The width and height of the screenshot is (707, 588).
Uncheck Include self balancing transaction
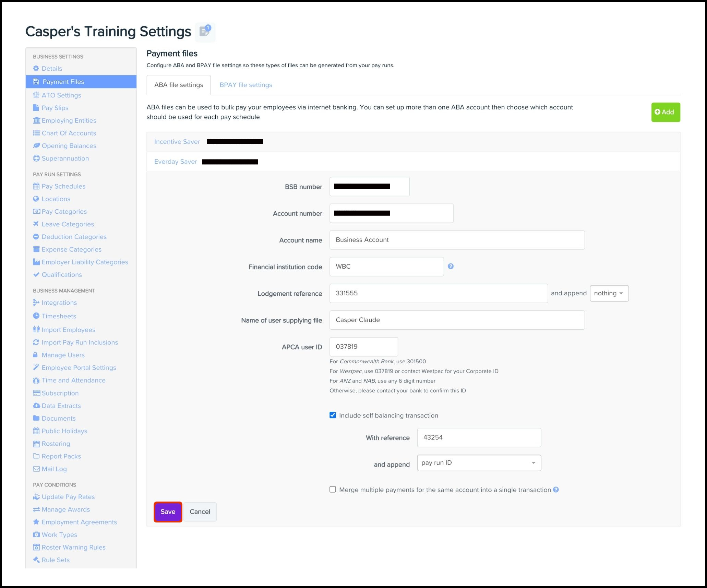333,415
